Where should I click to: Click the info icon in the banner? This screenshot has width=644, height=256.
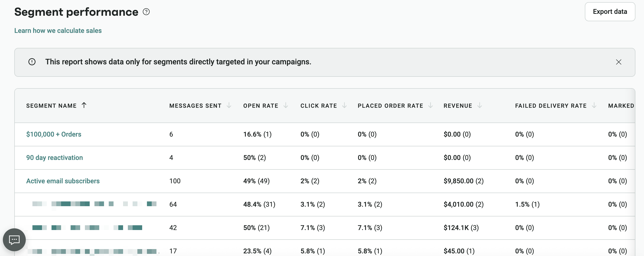(32, 62)
